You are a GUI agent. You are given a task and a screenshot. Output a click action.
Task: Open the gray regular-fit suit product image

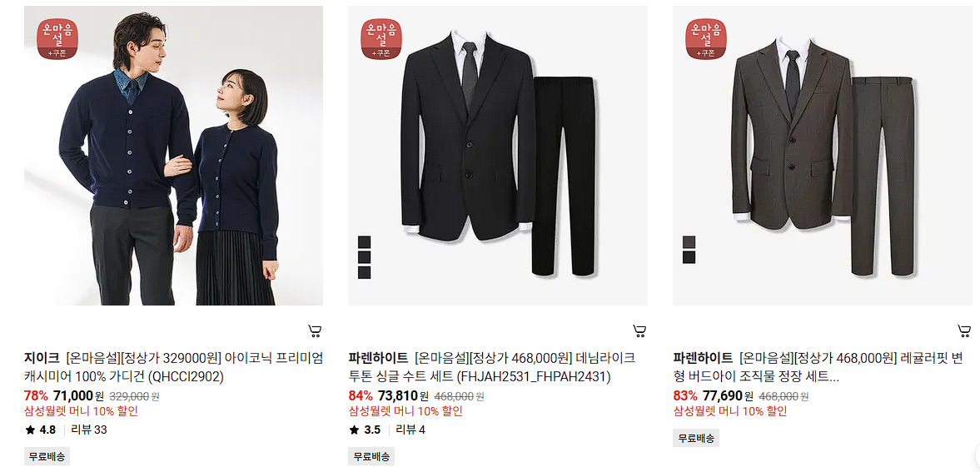pyautogui.click(x=823, y=156)
